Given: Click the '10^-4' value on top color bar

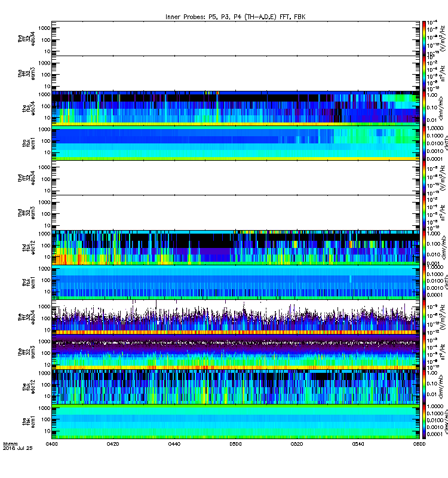Looking at the screenshot, I should (x=432, y=23).
